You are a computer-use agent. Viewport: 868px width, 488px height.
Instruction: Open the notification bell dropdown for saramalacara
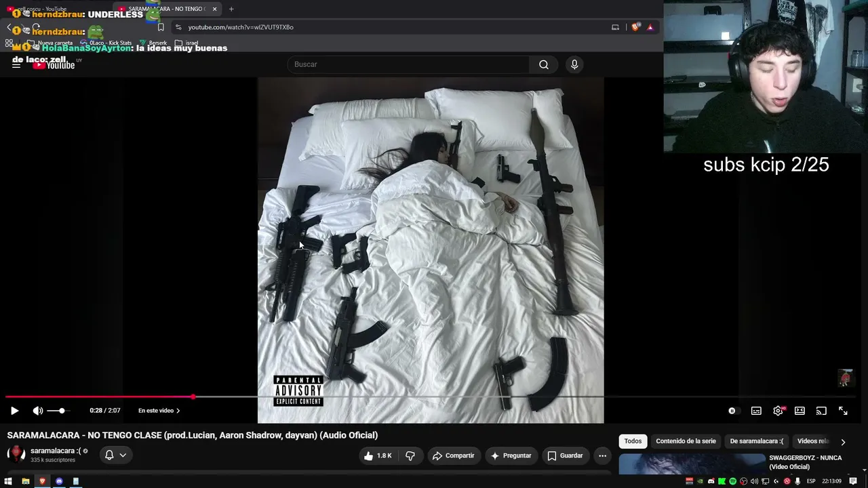[x=115, y=455]
